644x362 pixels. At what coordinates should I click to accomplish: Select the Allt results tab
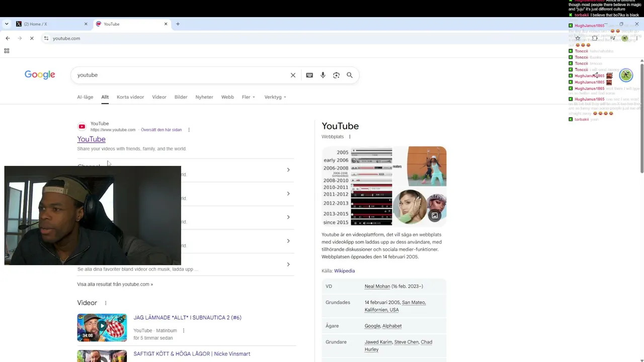(x=105, y=97)
